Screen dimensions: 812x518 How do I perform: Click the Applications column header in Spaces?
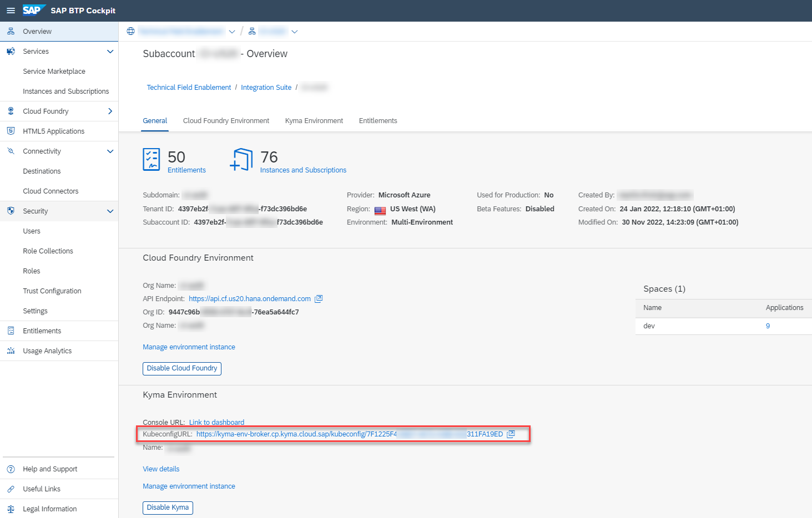[784, 308]
